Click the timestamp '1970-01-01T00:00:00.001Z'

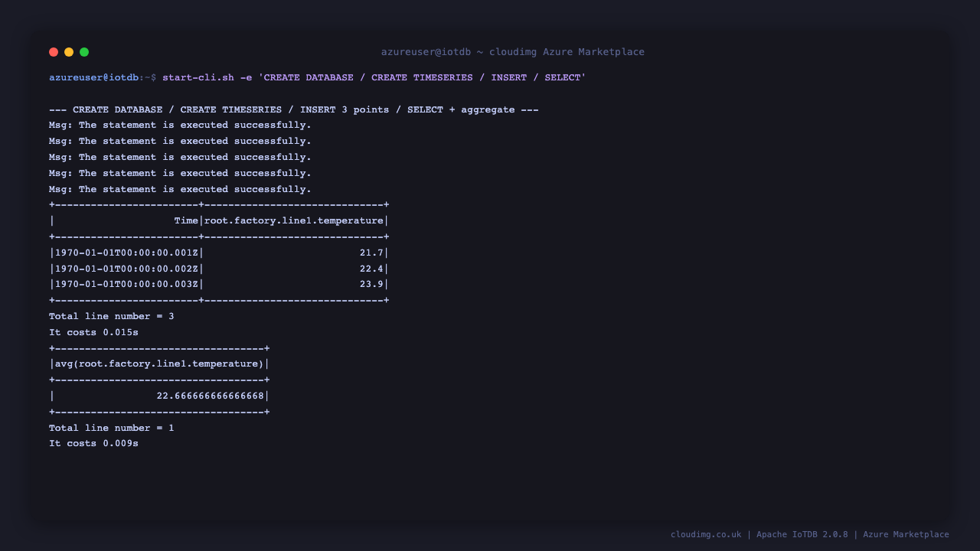tap(126, 253)
